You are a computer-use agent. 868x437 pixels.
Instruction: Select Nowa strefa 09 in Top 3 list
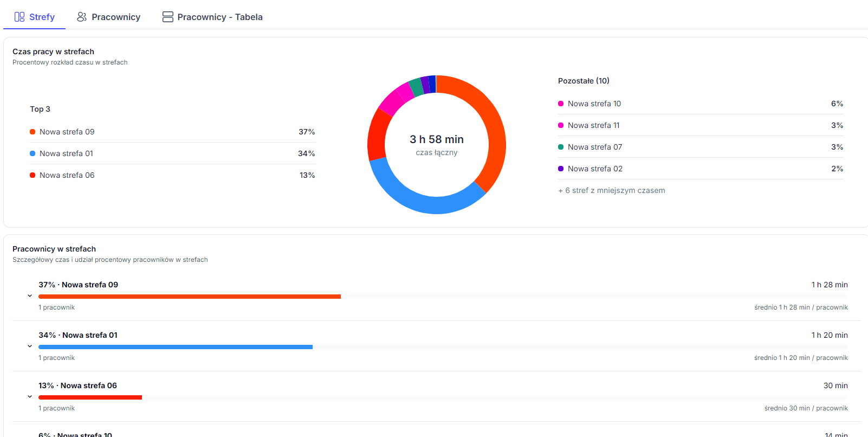[x=172, y=132]
